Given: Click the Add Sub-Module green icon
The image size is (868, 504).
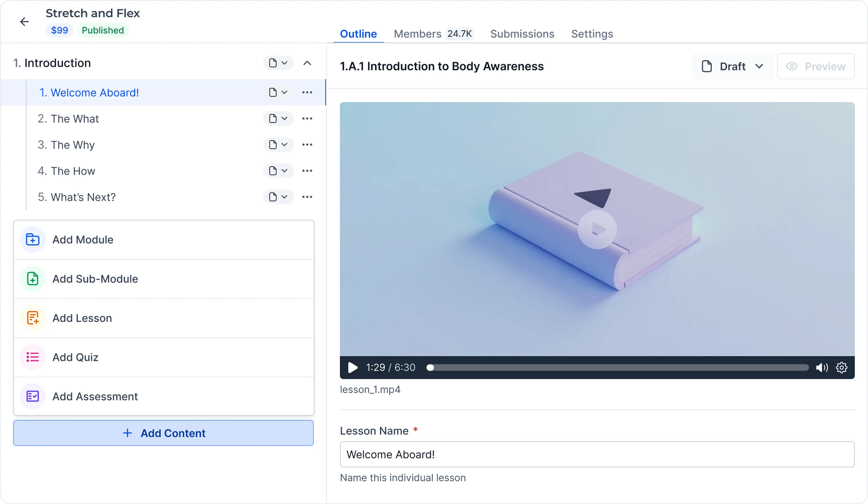Looking at the screenshot, I should pyautogui.click(x=33, y=279).
